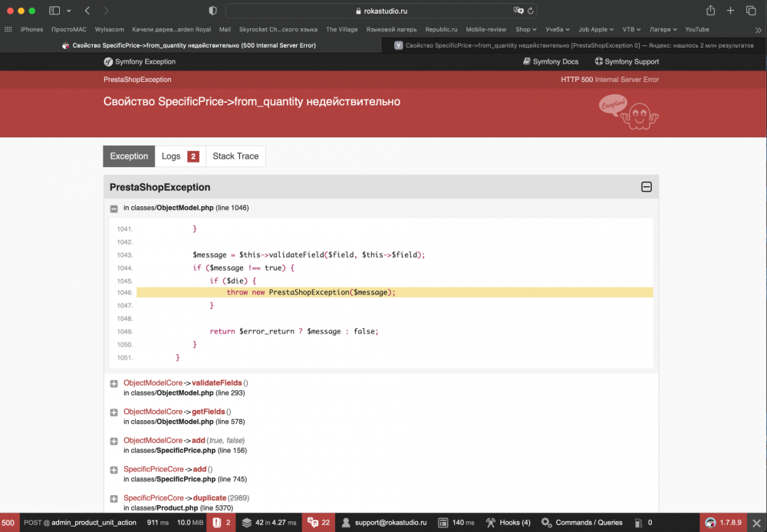Viewport: 767px width, 532px height.
Task: Expand the Лагеря bookmarks folder
Action: (663, 29)
